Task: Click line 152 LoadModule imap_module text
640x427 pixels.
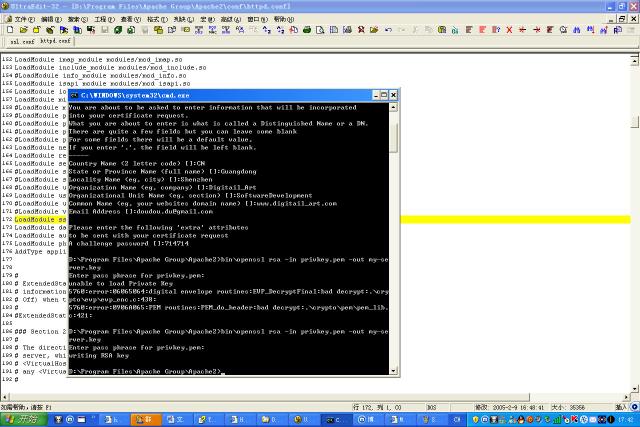Action: point(98,60)
